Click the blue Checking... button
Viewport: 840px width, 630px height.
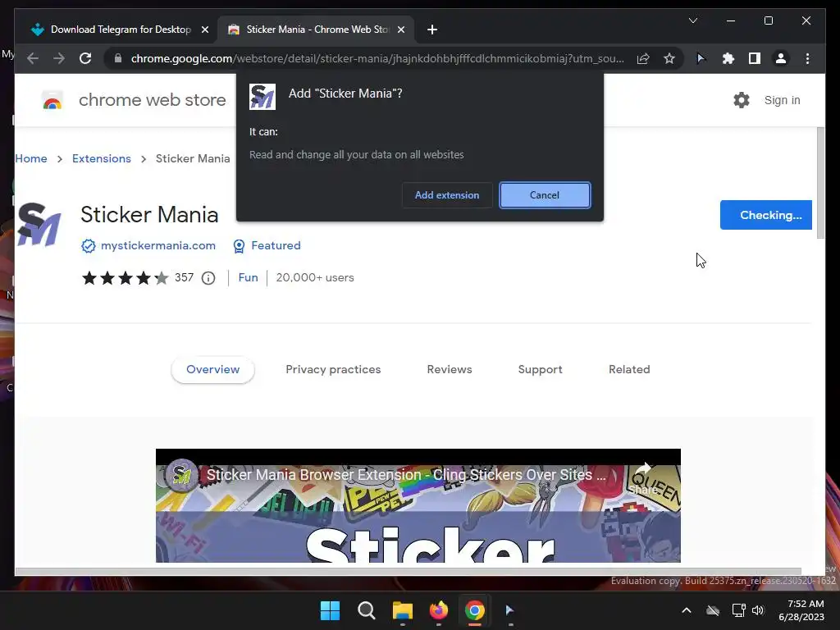(x=766, y=215)
